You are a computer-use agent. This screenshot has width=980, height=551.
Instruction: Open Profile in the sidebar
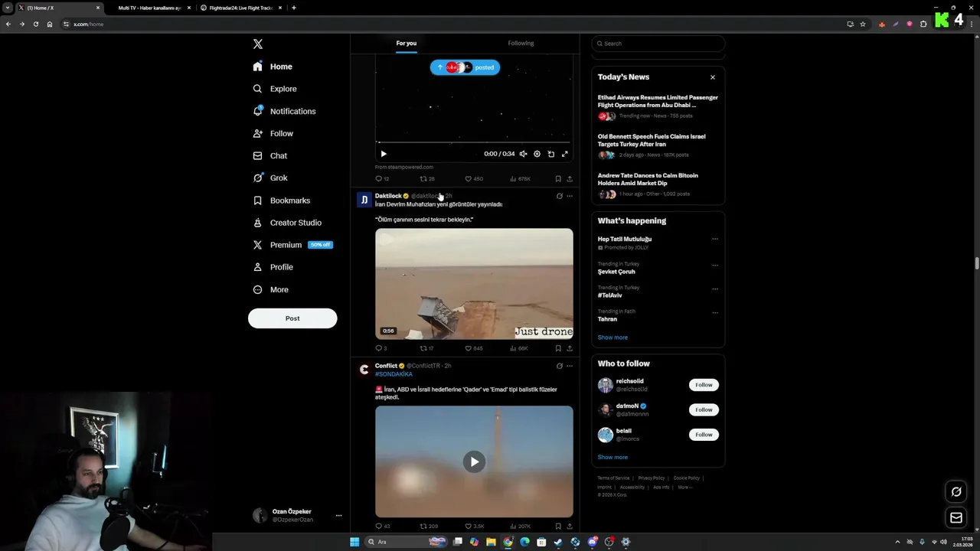click(x=273, y=267)
